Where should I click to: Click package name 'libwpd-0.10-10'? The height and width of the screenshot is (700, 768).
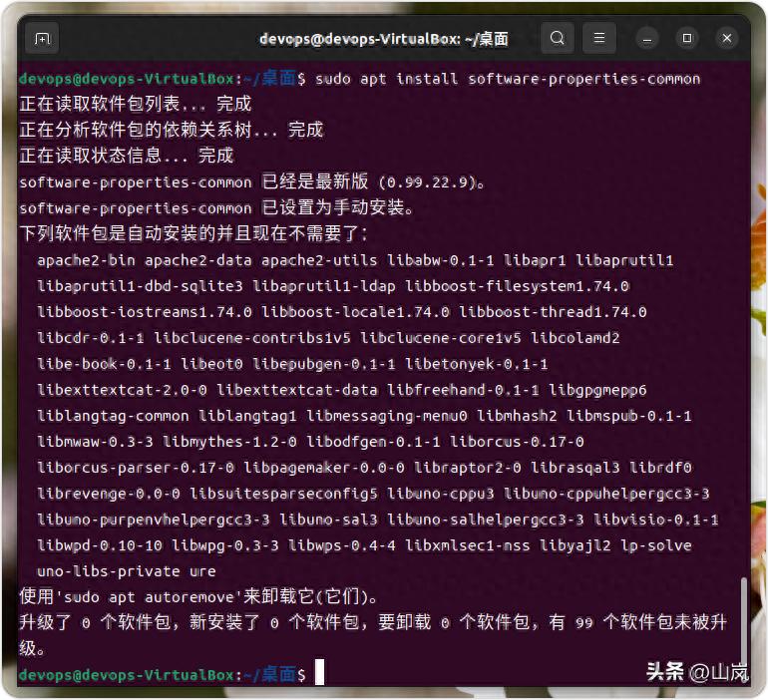[x=100, y=545]
